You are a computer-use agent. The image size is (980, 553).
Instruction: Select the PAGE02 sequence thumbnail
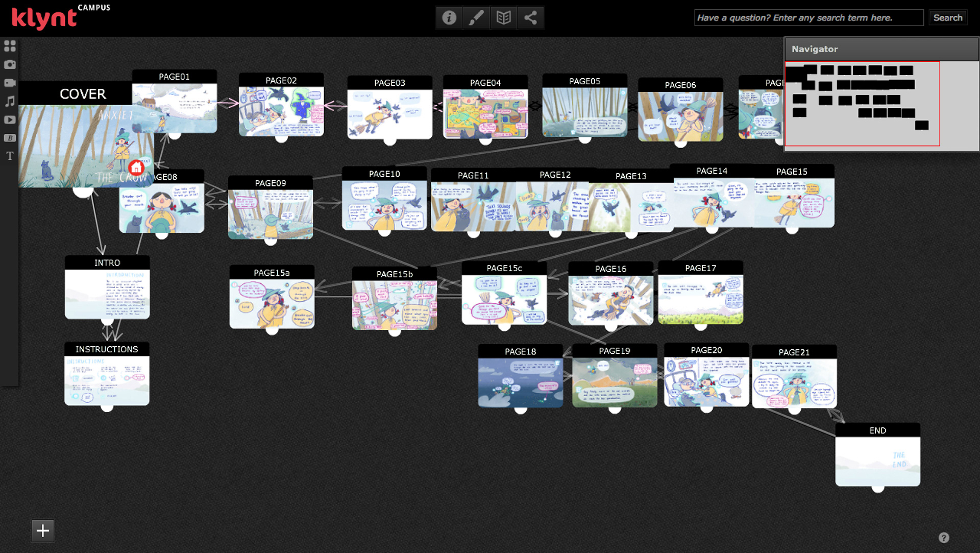tap(281, 111)
